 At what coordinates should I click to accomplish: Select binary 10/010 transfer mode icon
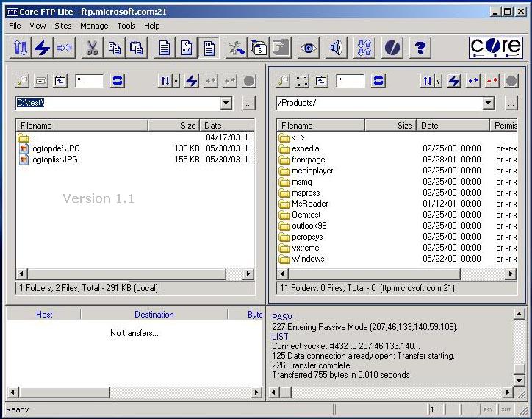pyautogui.click(x=186, y=48)
